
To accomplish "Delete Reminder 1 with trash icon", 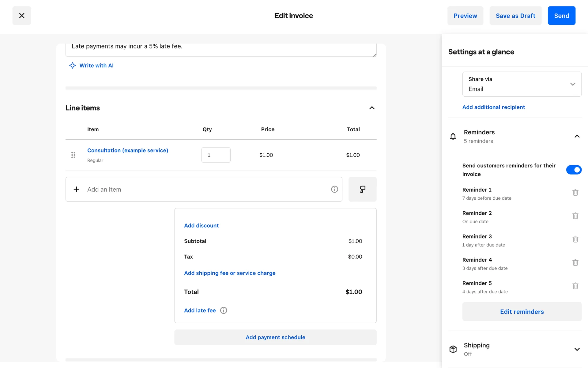I will click(x=575, y=193).
